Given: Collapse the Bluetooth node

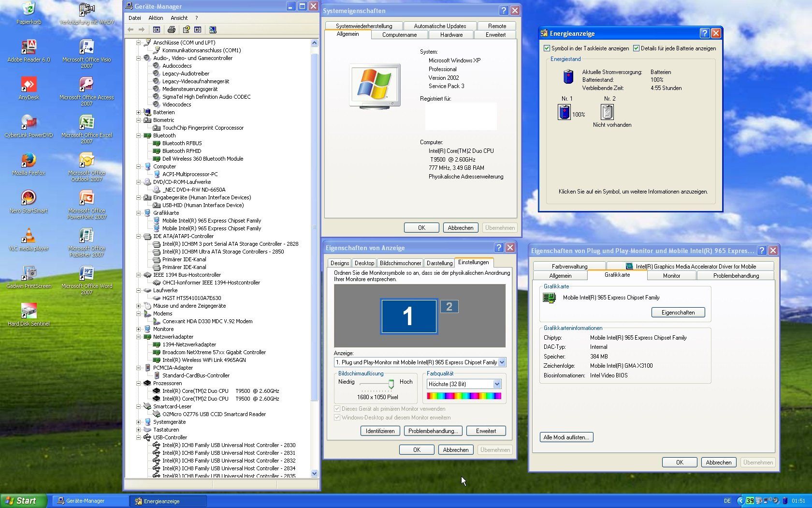Looking at the screenshot, I should tap(138, 135).
